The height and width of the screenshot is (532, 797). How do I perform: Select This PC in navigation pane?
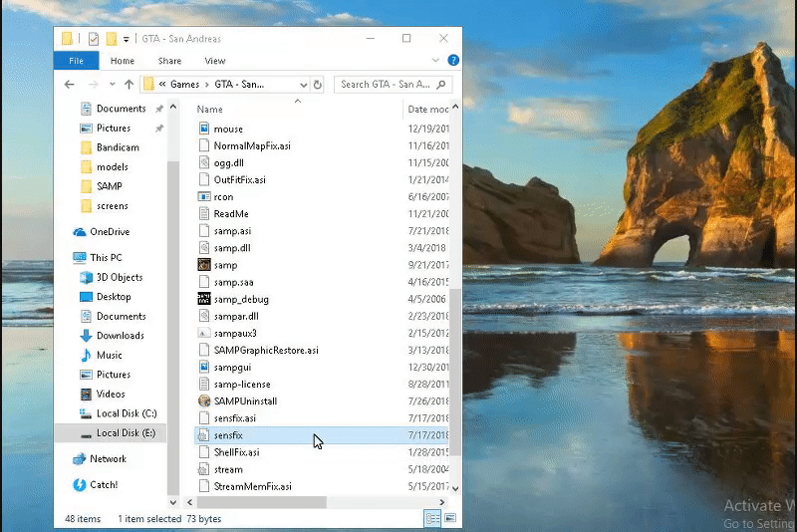106,258
